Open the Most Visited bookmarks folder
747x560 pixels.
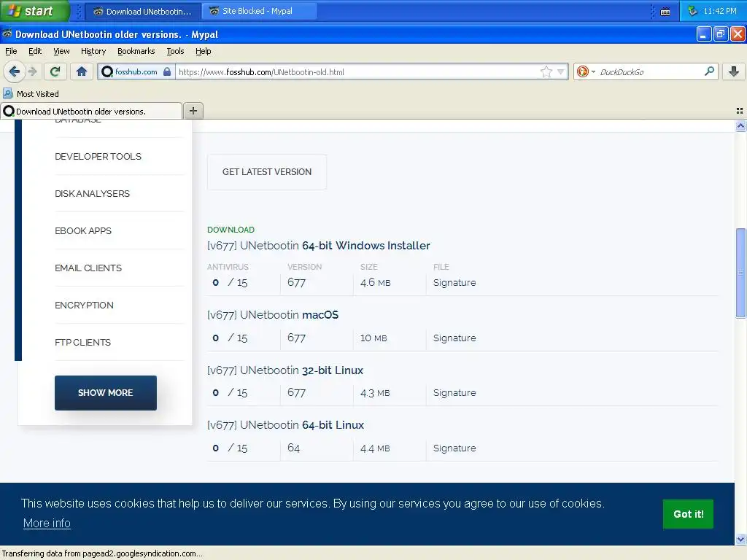click(x=31, y=94)
